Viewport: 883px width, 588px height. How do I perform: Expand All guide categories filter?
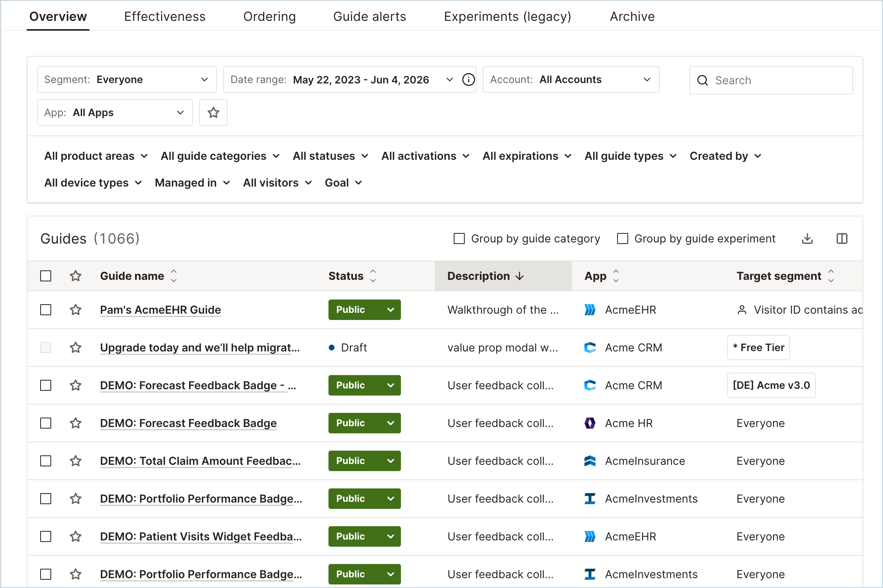pyautogui.click(x=220, y=156)
